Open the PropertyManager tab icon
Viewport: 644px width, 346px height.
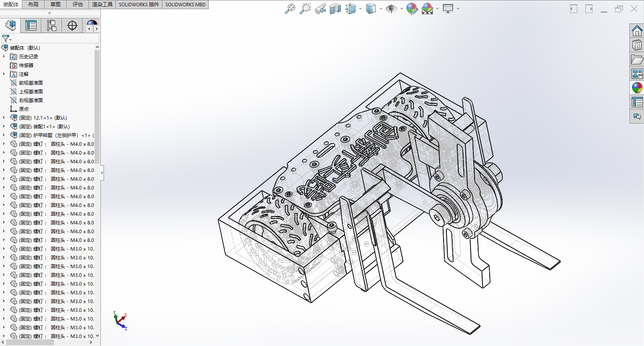(31, 25)
